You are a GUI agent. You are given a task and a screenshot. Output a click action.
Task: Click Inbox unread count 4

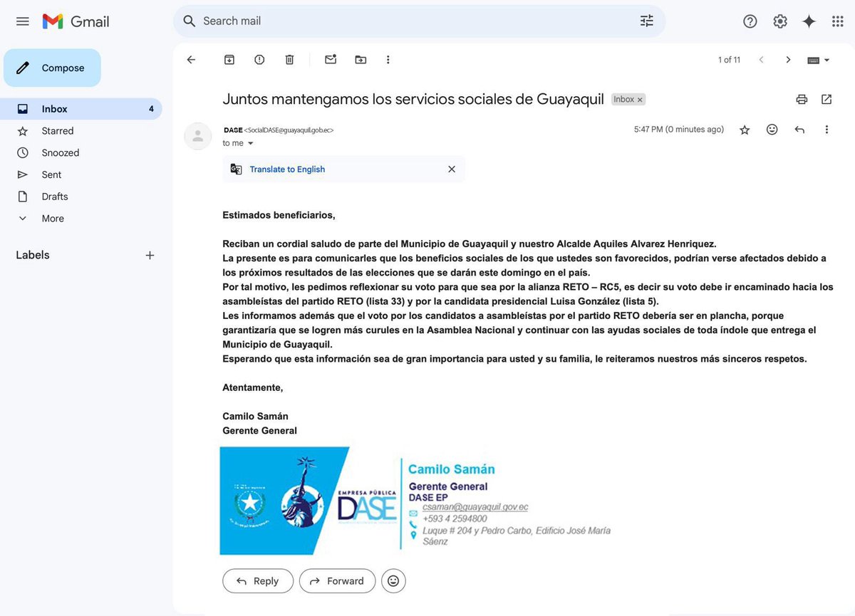151,109
